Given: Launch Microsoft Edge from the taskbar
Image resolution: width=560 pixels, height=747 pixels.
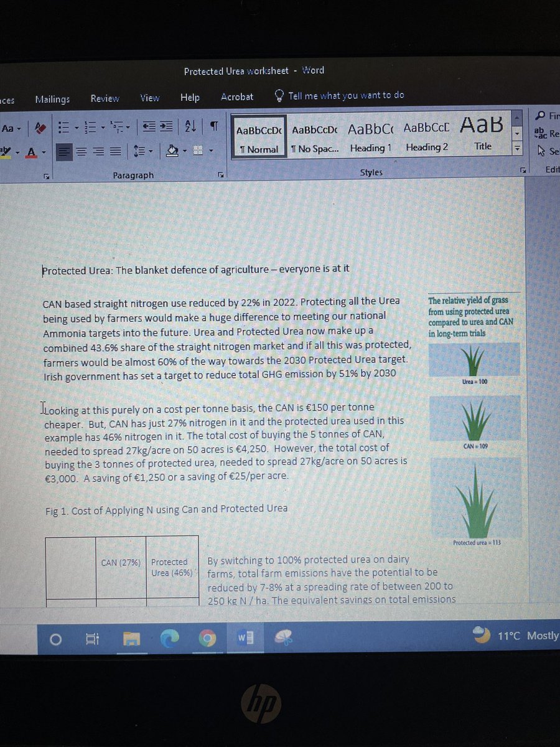Looking at the screenshot, I should click(x=169, y=637).
